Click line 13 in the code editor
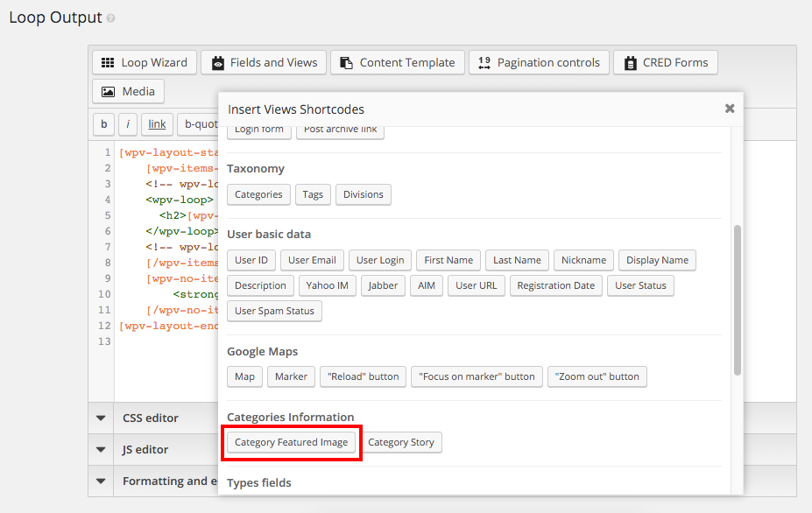This screenshot has height=513, width=812. [104, 341]
